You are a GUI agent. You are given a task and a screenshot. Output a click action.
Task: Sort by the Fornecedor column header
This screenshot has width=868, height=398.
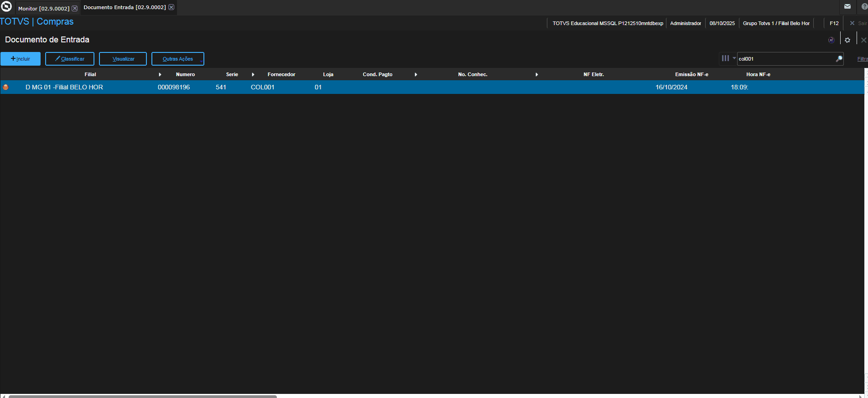(x=281, y=74)
